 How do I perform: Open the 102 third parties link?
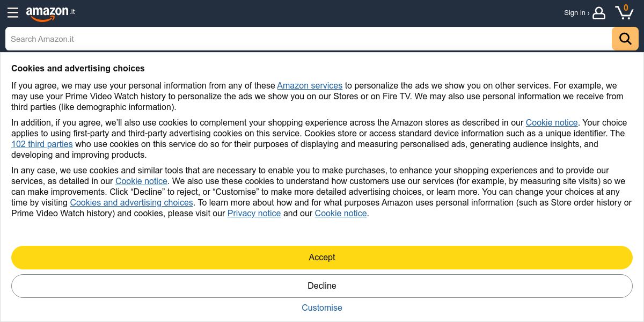pos(42,144)
